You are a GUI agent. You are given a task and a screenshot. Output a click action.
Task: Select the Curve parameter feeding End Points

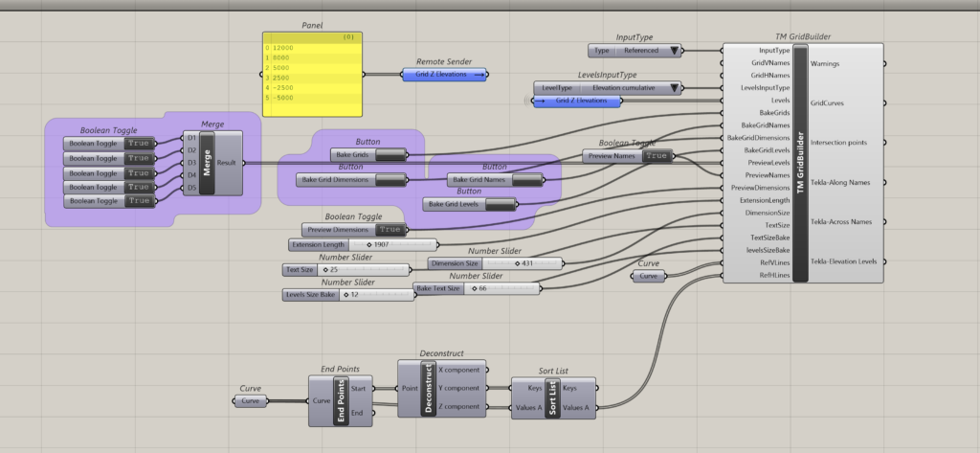[251, 401]
